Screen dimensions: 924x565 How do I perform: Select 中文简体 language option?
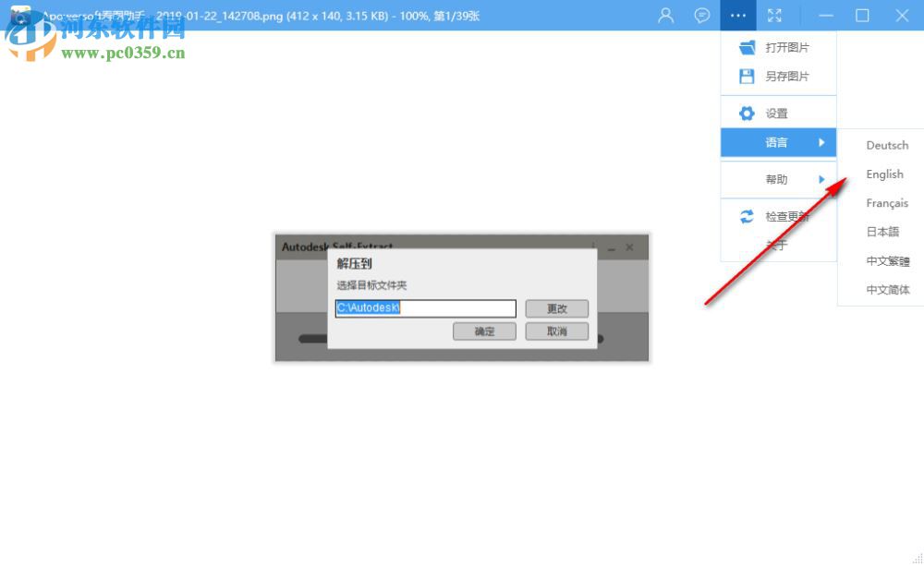point(888,289)
